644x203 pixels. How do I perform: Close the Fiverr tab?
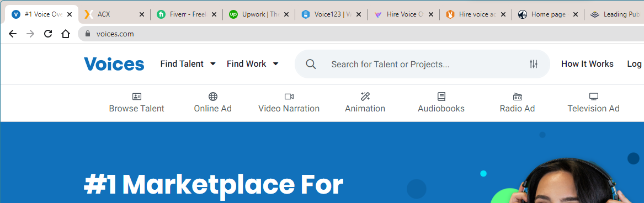click(214, 14)
